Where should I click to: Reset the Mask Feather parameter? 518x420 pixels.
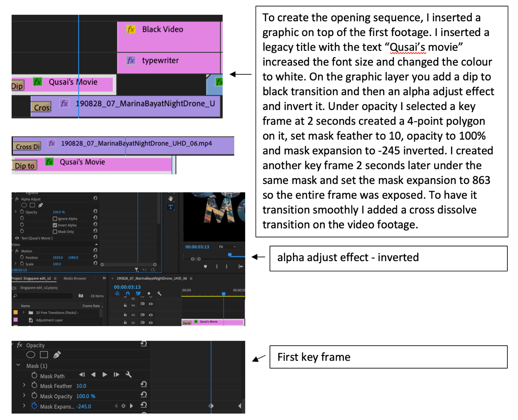(x=144, y=384)
